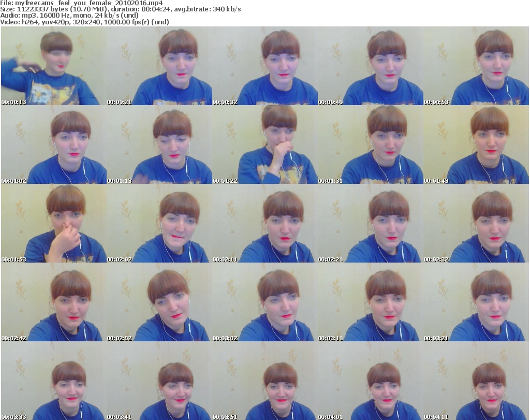Viewport: 530px width, 420px height.
Task: Click the 00:03:21 video frame
Action: (476, 302)
